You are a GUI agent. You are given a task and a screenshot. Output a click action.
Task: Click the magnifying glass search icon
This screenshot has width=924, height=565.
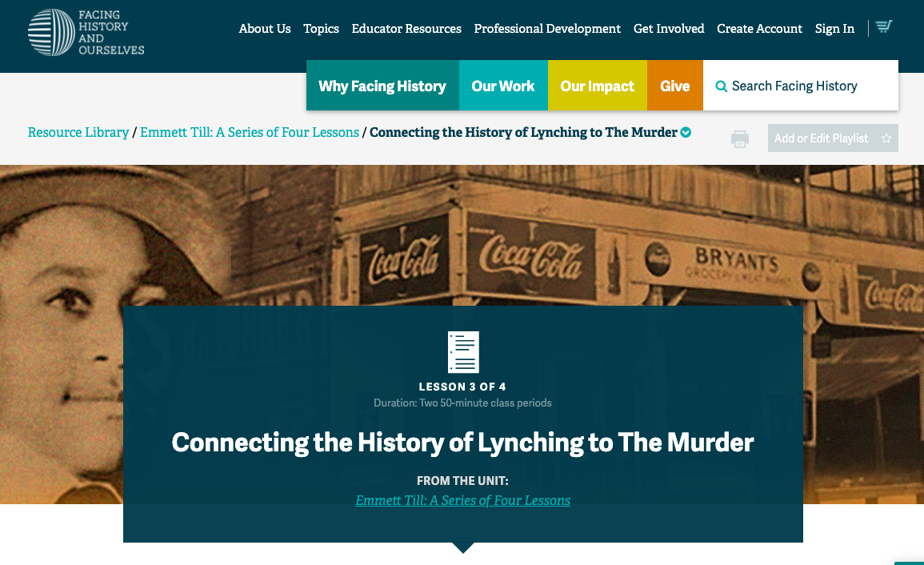(x=721, y=86)
